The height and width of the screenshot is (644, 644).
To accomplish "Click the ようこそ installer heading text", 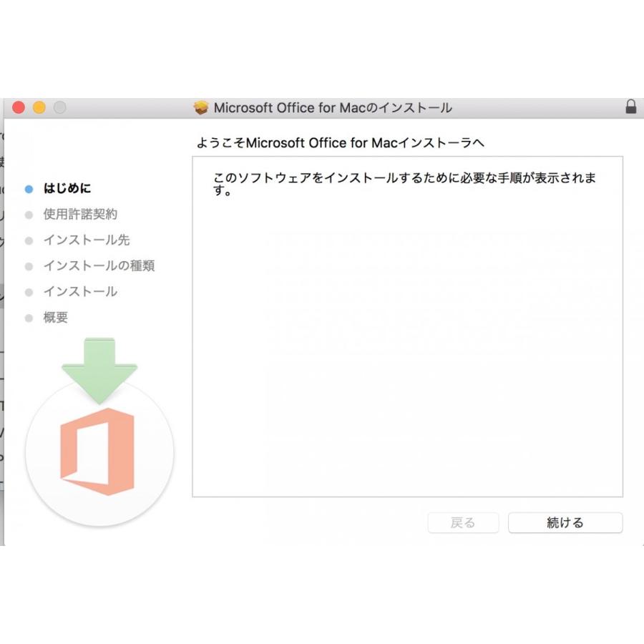I will coord(340,143).
